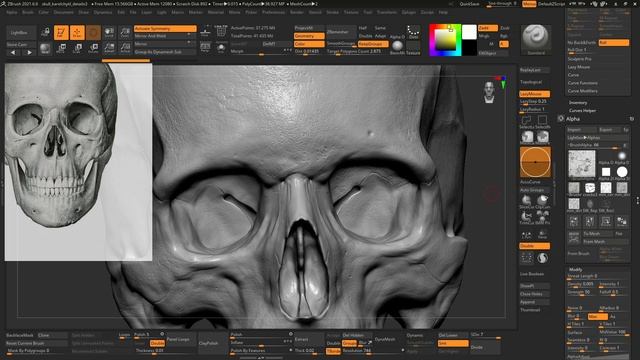Click the large orange circle stroke icon
Image resolution: width=640 pixels, height=360 pixels.
535,162
